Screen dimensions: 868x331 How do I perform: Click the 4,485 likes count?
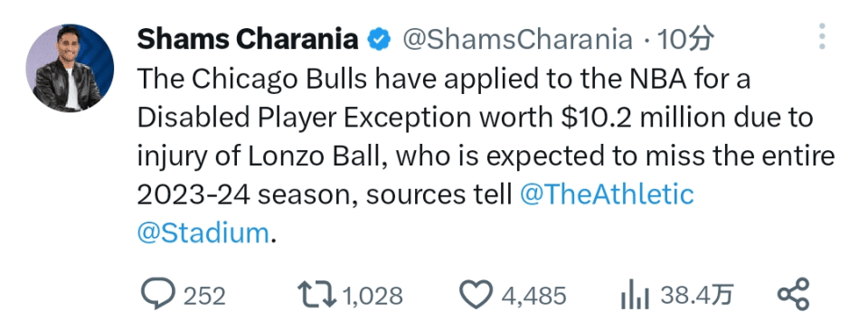pyautogui.click(x=533, y=296)
